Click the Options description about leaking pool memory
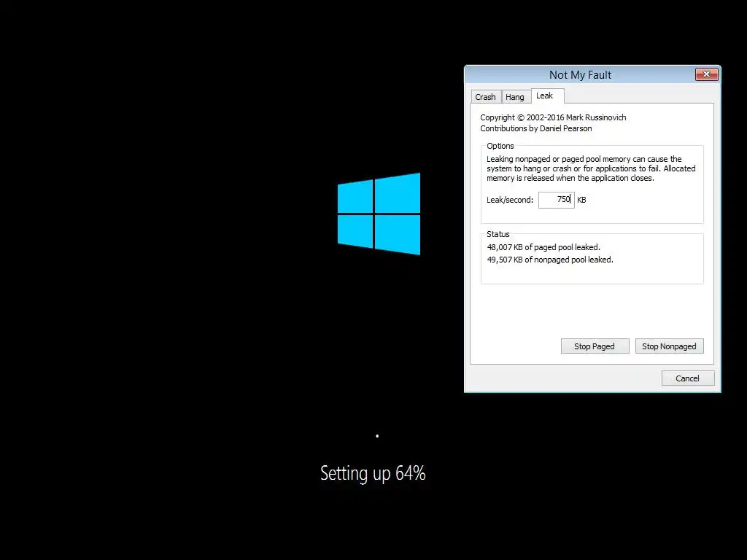747x560 pixels. 591,168
